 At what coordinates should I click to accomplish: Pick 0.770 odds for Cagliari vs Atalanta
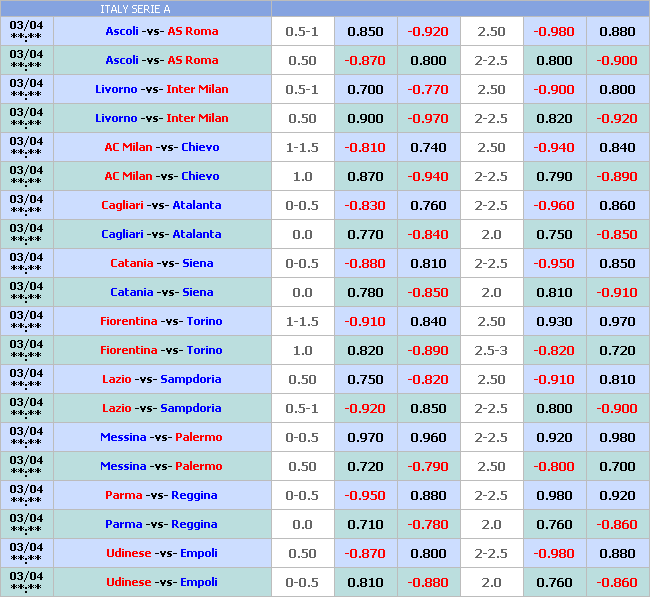[365, 234]
